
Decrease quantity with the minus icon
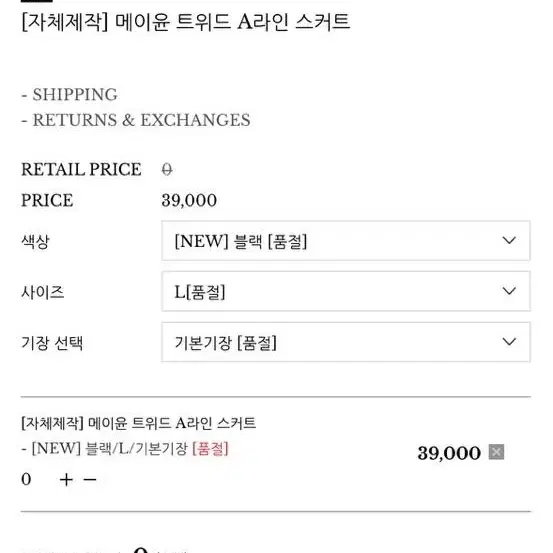(x=90, y=480)
